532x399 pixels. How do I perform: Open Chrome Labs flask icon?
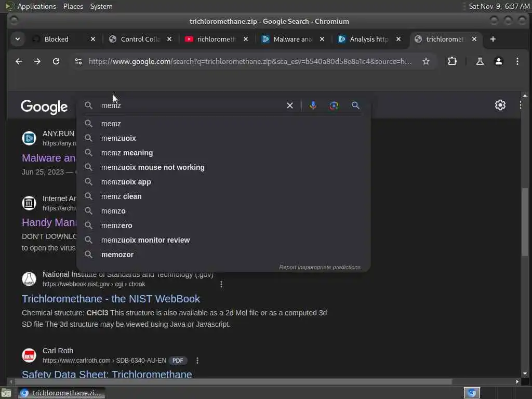480,61
